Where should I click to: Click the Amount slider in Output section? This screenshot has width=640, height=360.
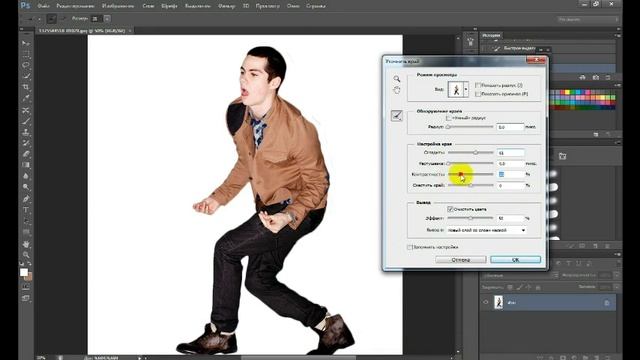(470, 218)
